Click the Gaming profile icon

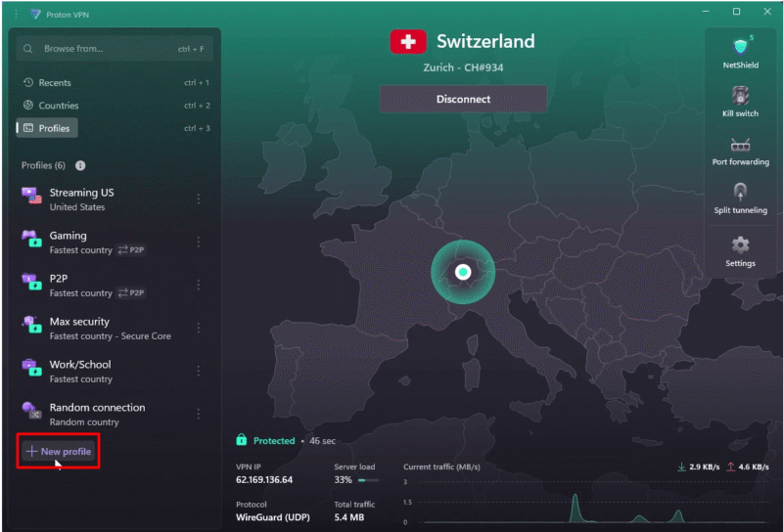31,239
